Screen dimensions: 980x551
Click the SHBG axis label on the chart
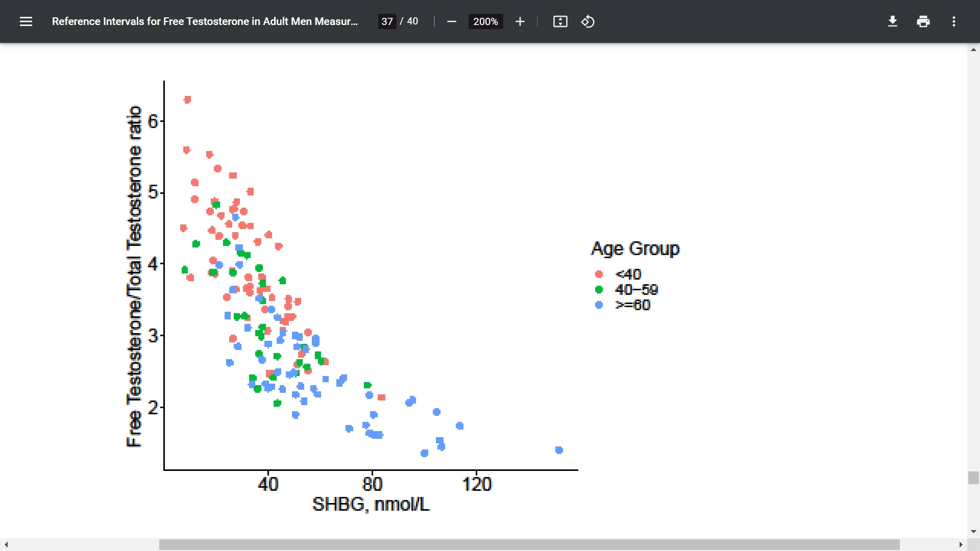pos(371,505)
